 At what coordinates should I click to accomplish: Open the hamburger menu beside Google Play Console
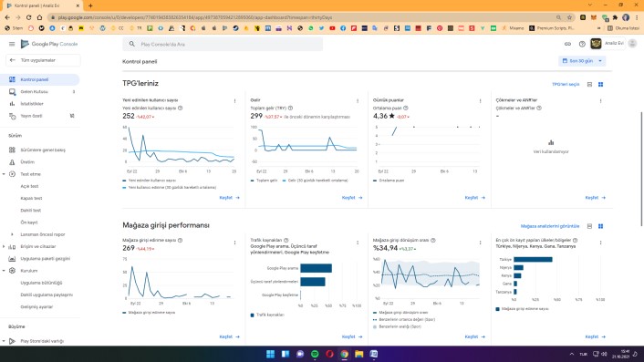[12, 44]
